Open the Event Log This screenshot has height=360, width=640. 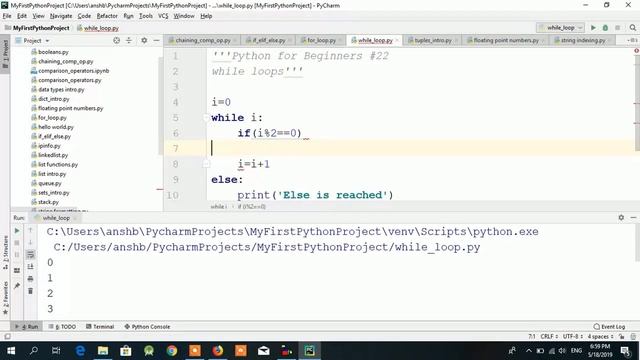[x=609, y=327]
